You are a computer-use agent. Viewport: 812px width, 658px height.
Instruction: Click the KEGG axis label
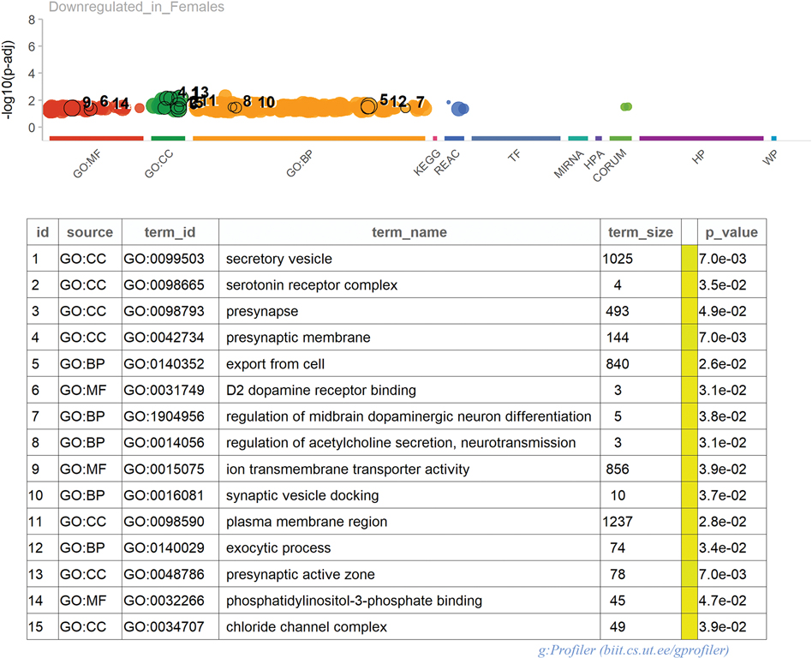click(x=427, y=162)
